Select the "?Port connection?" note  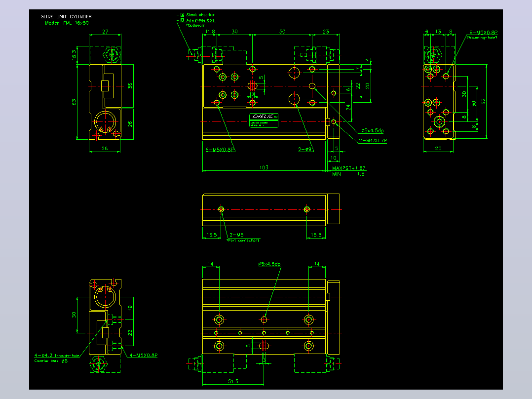[243, 240]
